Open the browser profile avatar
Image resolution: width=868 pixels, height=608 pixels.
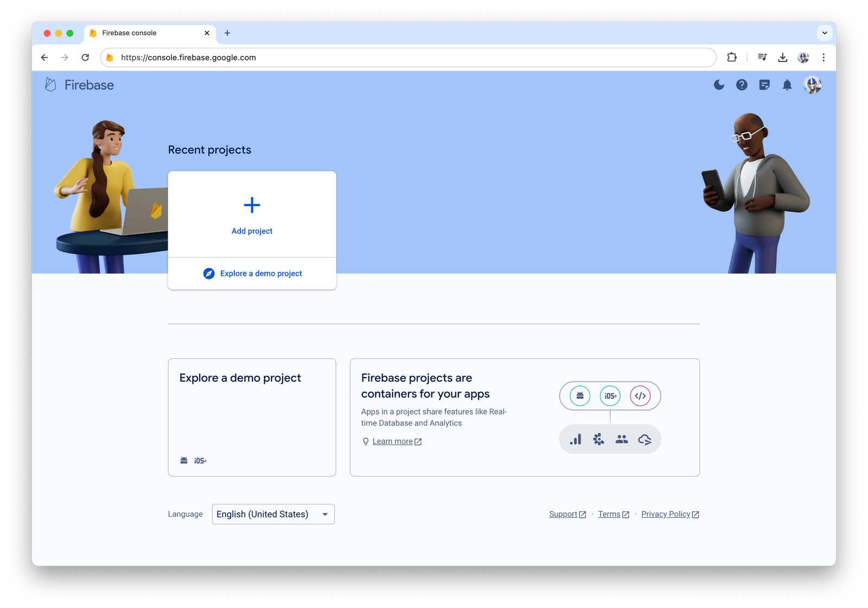[803, 57]
